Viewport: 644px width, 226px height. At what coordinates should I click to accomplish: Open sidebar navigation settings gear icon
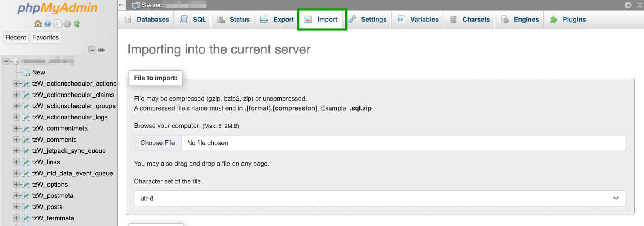[67, 24]
